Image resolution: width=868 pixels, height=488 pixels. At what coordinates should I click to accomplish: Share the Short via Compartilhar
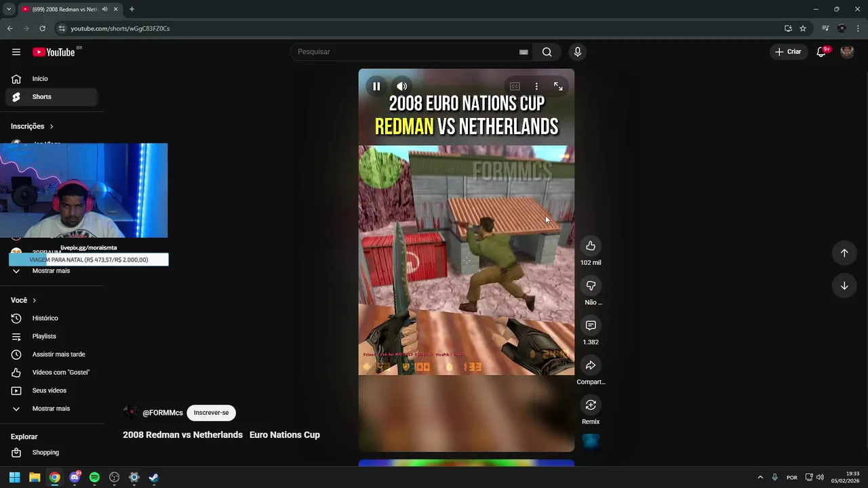point(591,365)
